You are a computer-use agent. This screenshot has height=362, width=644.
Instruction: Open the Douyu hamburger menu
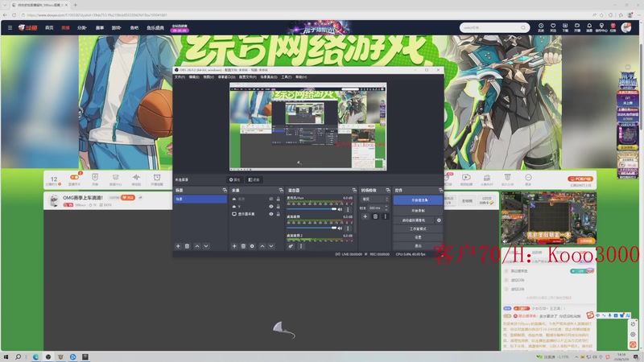[x=10, y=27]
